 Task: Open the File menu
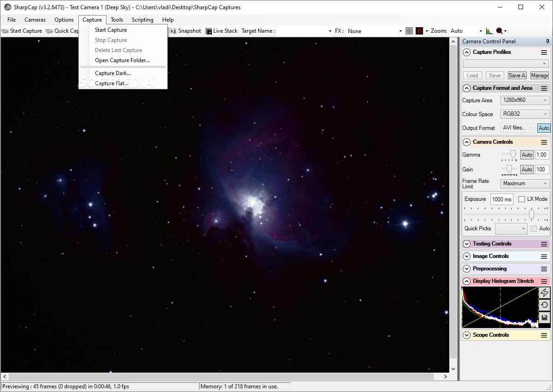coord(12,20)
